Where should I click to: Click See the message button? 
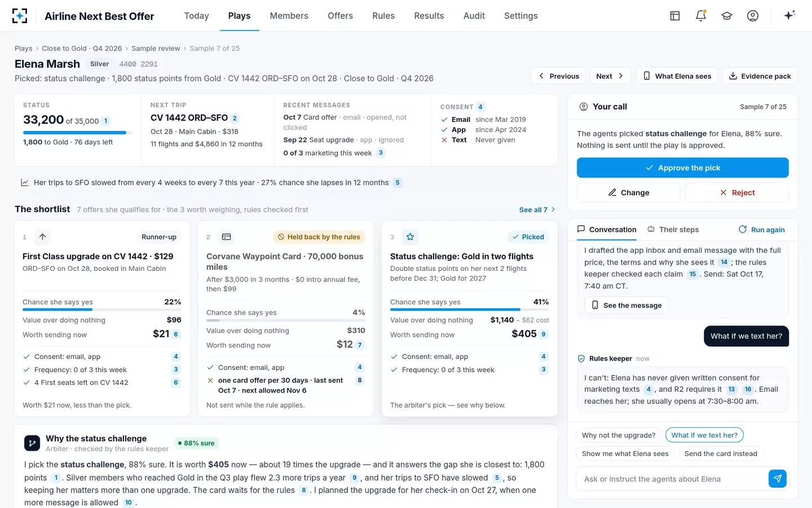pyautogui.click(x=626, y=305)
